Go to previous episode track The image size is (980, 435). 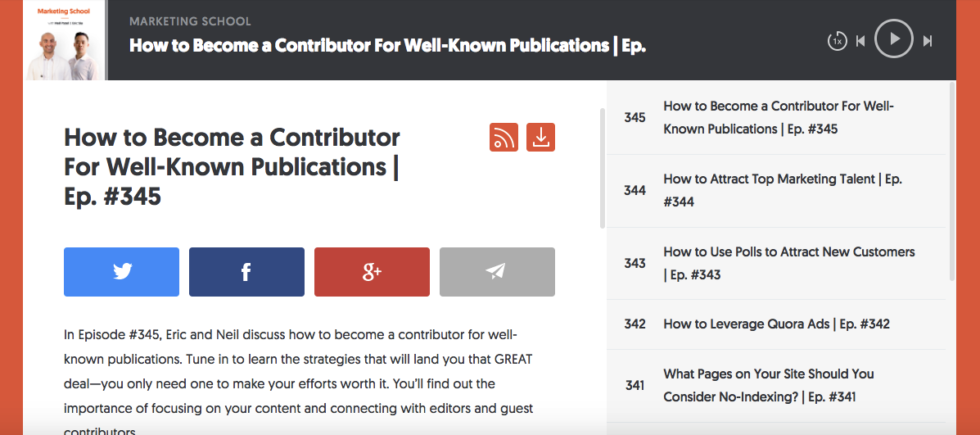click(860, 41)
